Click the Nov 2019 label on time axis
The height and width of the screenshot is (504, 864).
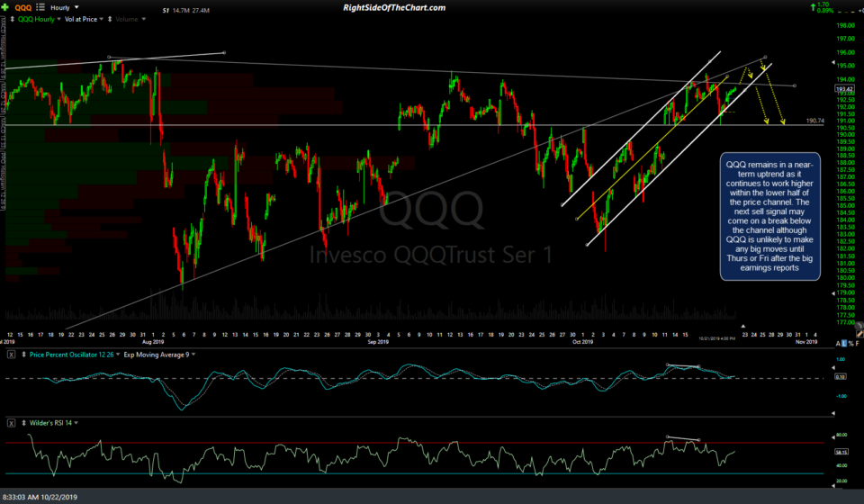(806, 342)
